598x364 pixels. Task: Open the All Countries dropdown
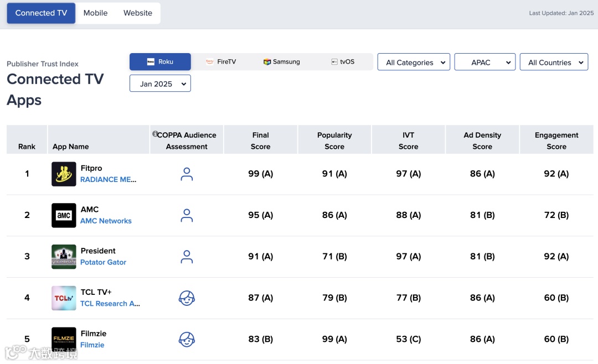(554, 63)
